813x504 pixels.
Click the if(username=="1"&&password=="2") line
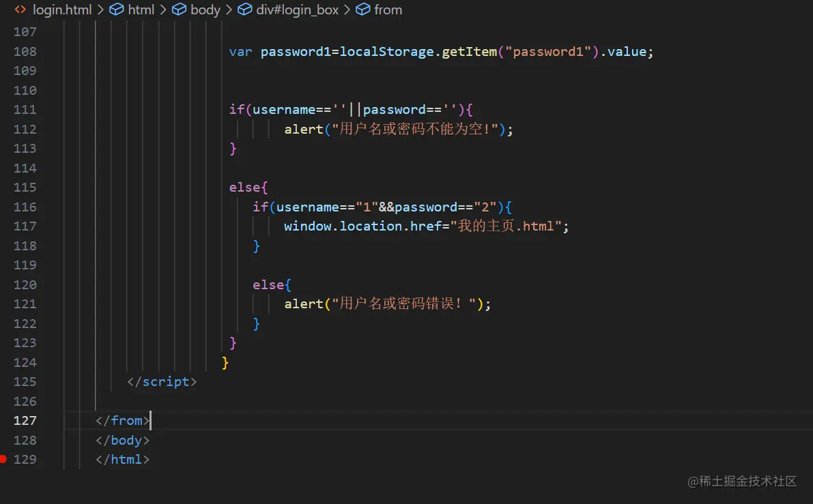(382, 207)
